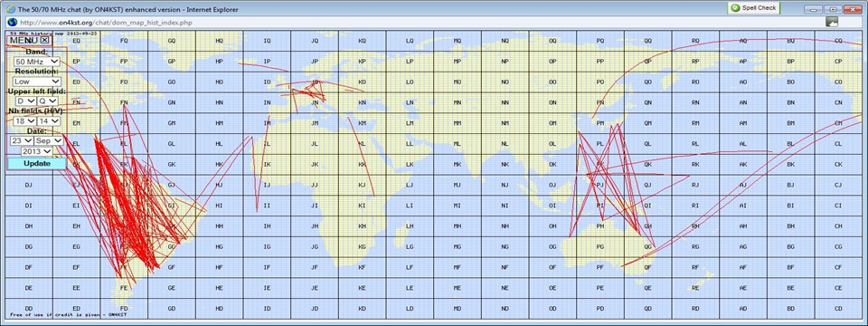The height and width of the screenshot is (326, 868).
Task: Open the day 23 date dropdown
Action: [x=22, y=141]
